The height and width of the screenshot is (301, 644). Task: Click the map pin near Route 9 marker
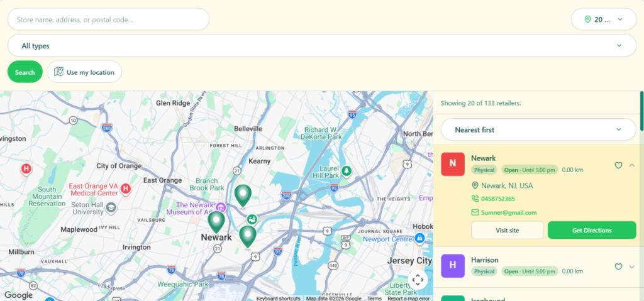coord(248,236)
